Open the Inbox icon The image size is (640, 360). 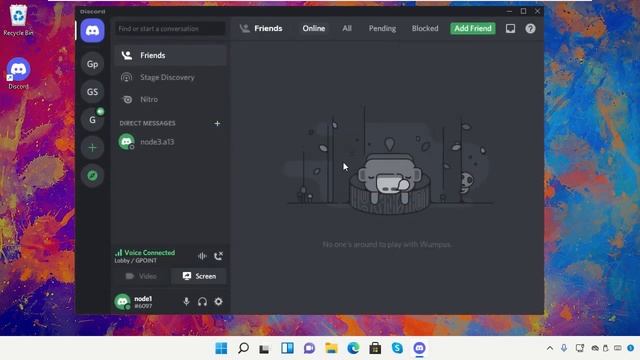click(510, 29)
